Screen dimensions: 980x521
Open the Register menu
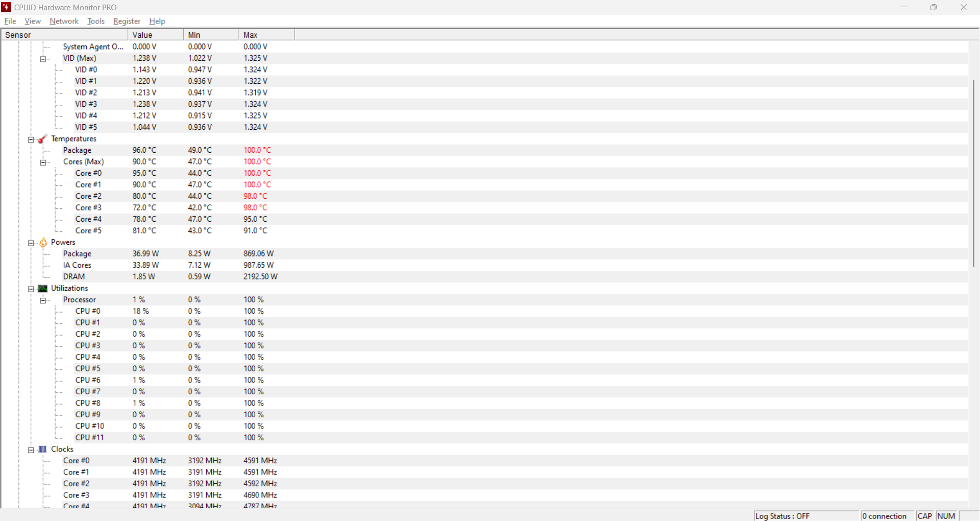coord(127,21)
